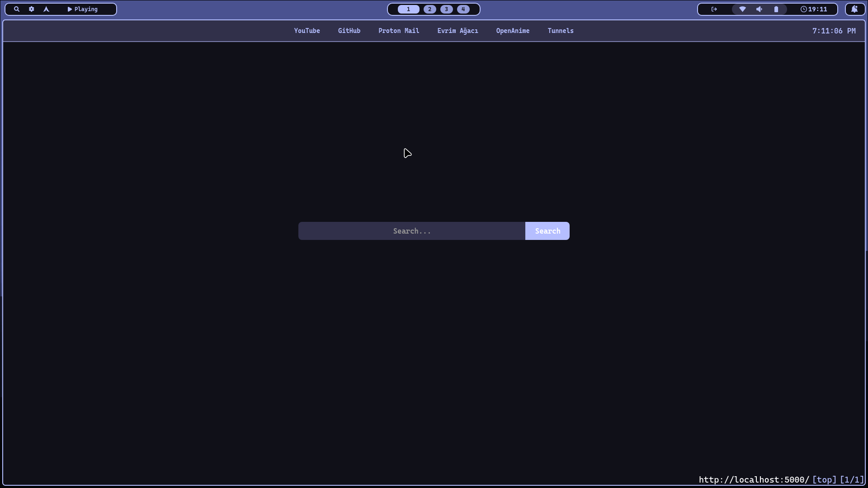Open the GitHub link

point(349,31)
